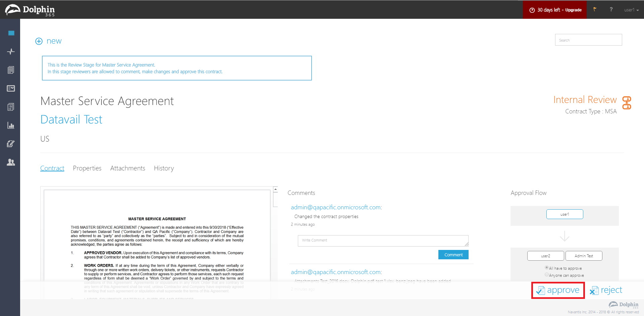Click the Master Service Agreement title

[107, 101]
